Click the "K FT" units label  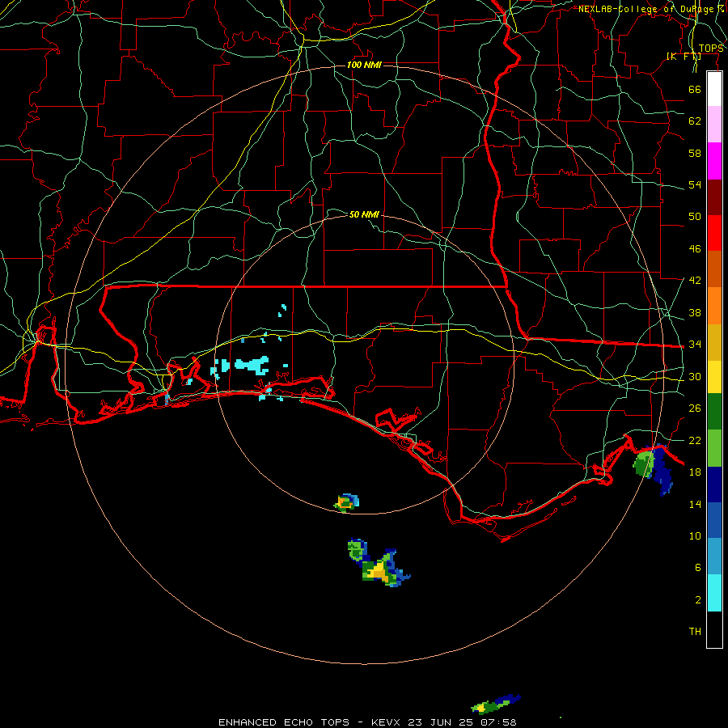pos(684,57)
